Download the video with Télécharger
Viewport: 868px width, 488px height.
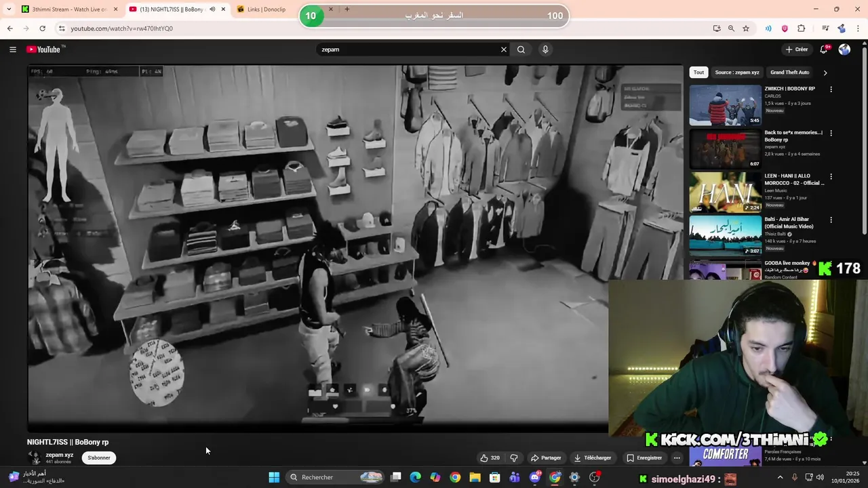(x=593, y=457)
